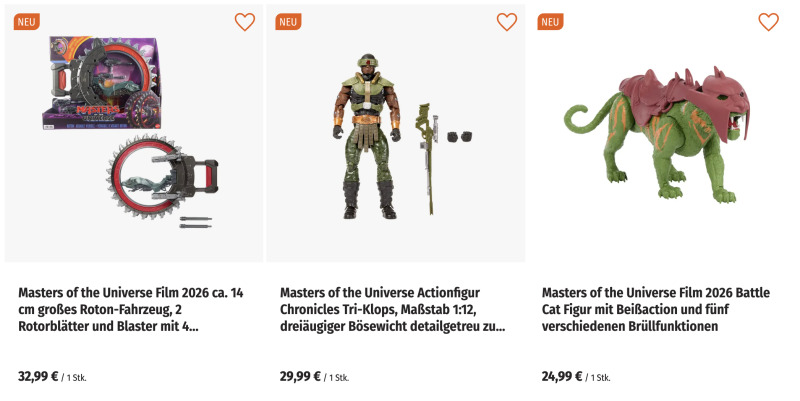This screenshot has width=800, height=401.
Task: Favorite the Tri-Klops Actionfigur with its heart
Action: 507,22
